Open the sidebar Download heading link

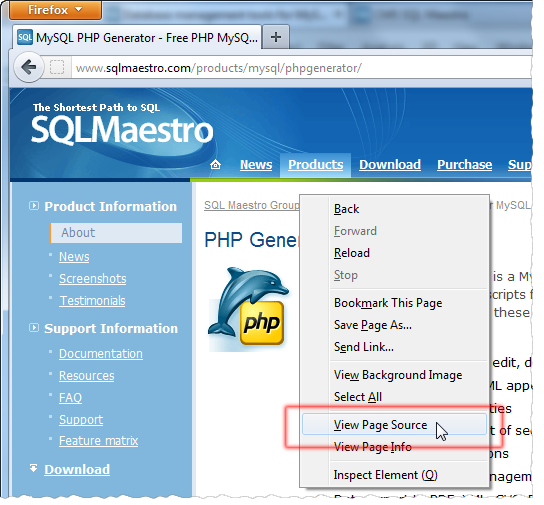pos(77,470)
